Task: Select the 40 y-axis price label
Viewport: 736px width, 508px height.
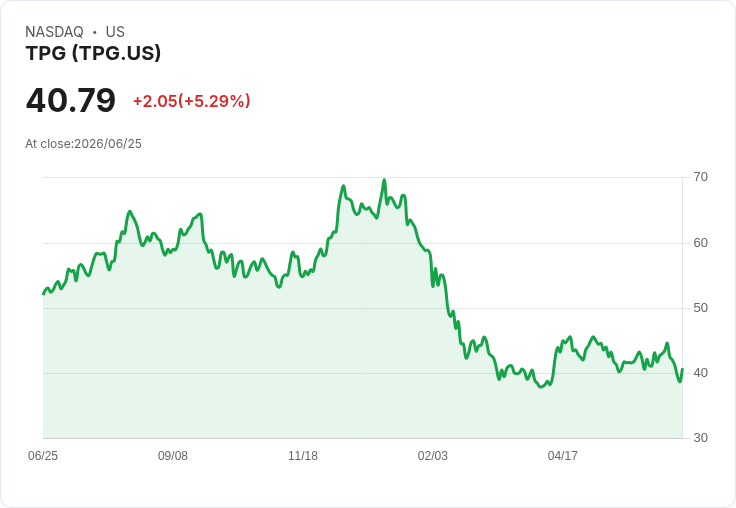Action: [x=700, y=373]
